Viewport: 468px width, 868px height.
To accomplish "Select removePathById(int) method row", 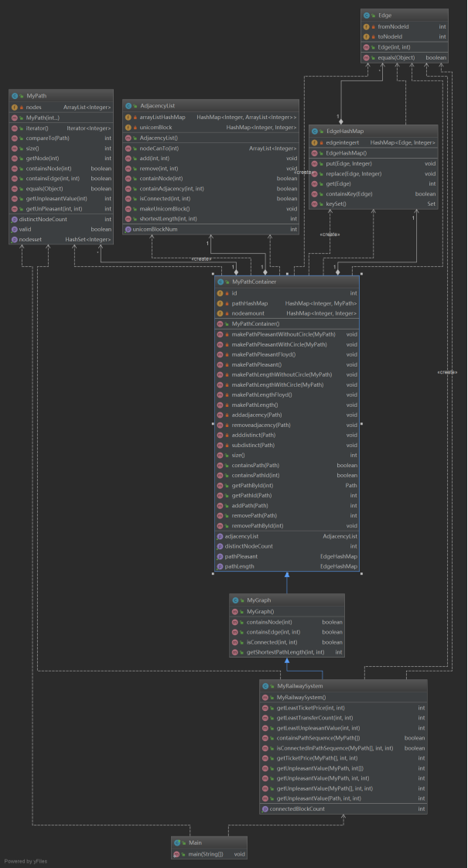I will pos(287,525).
